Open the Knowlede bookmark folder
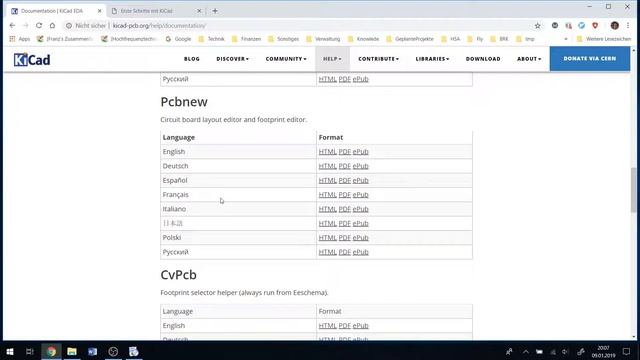Screen dimensions: 640x360 [363, 39]
